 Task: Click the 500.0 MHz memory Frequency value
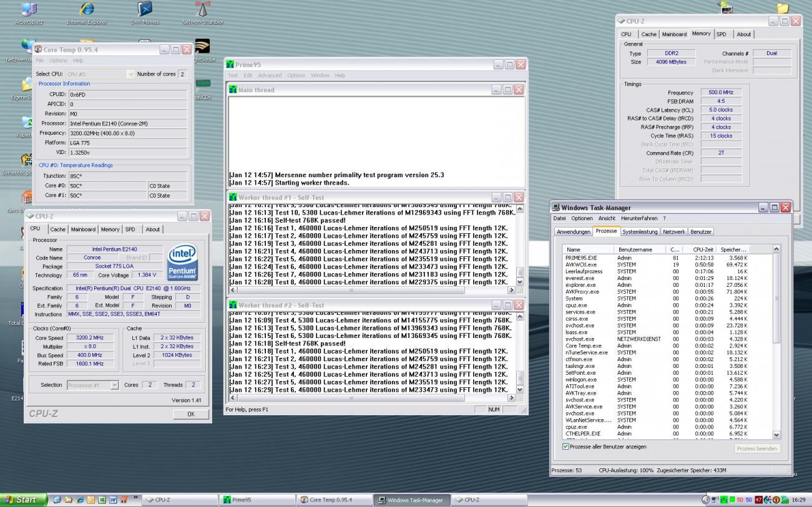tap(721, 92)
